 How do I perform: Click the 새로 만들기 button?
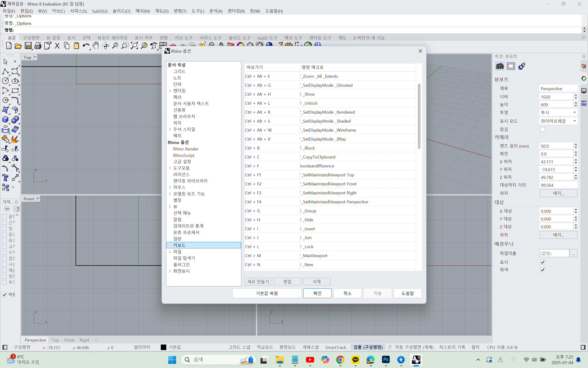coord(258,281)
